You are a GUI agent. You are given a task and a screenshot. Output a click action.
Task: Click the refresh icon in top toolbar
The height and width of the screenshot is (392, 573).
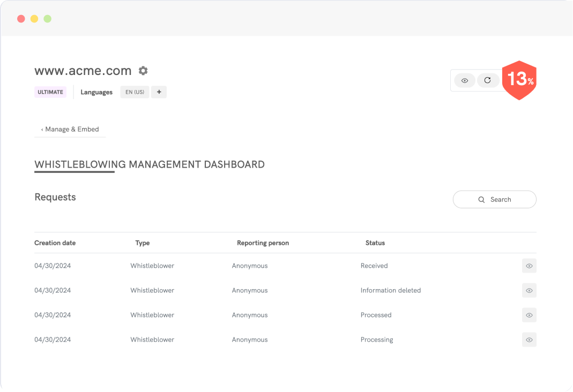[x=487, y=80]
